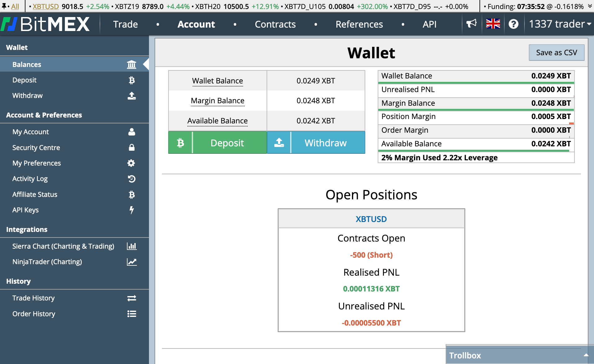Open Order History page
This screenshot has width=594, height=364.
[x=74, y=314]
